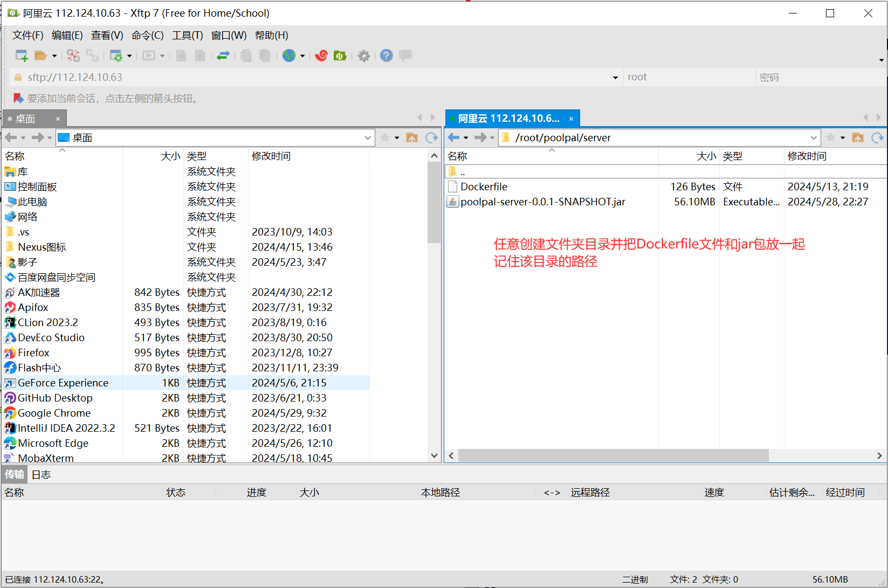Viewport: 888px width, 588px height.
Task: Click the chat bubble feedback icon
Action: pos(405,56)
